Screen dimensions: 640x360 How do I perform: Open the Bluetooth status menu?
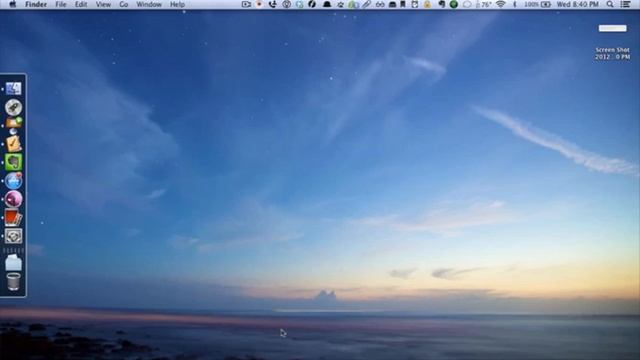[x=515, y=4]
